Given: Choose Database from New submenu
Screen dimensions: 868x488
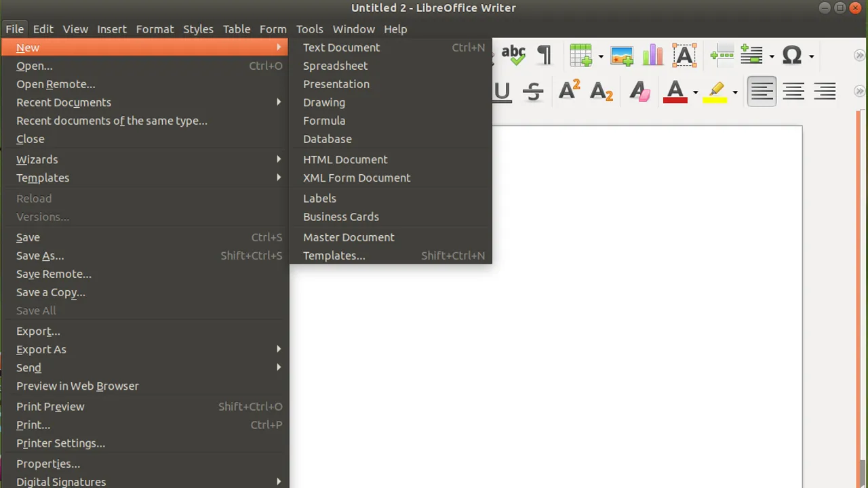Looking at the screenshot, I should pos(391,139).
